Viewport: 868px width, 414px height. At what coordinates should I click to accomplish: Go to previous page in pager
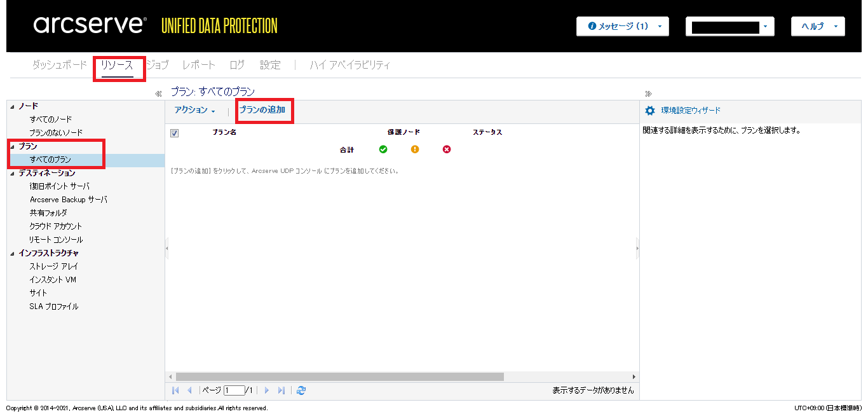[189, 390]
